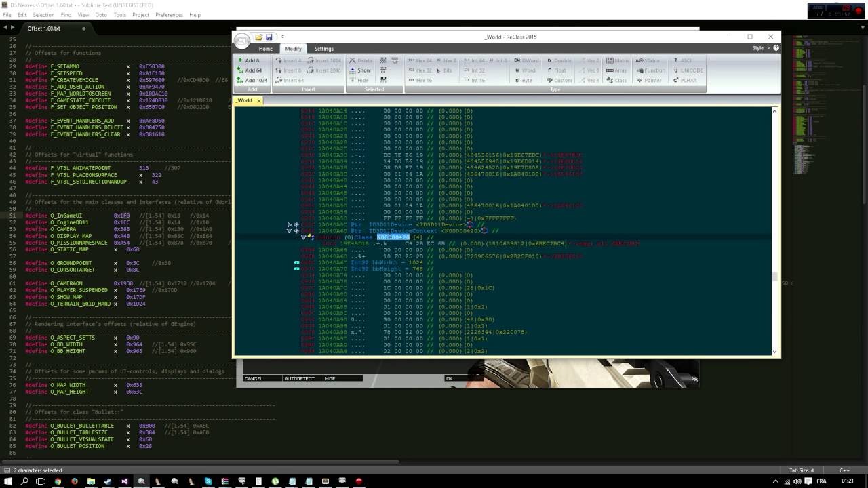The width and height of the screenshot is (868, 488).
Task: Open the Preferences menu in Sublime Text
Action: [x=169, y=14]
